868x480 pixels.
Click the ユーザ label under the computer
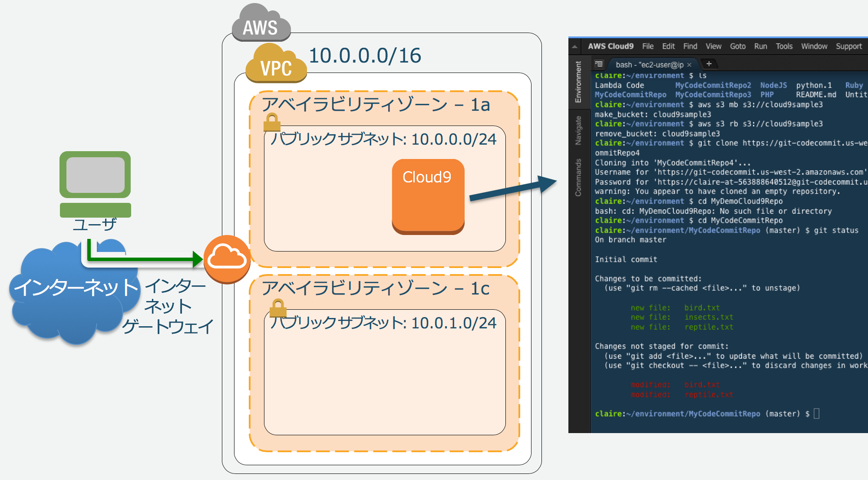[x=95, y=225]
